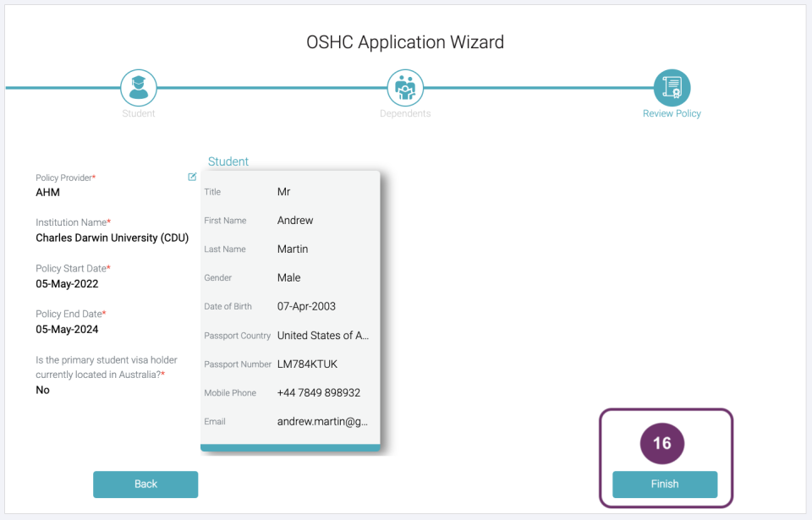Click the Review Policy certificate step icon
This screenshot has height=520, width=812.
click(x=672, y=87)
